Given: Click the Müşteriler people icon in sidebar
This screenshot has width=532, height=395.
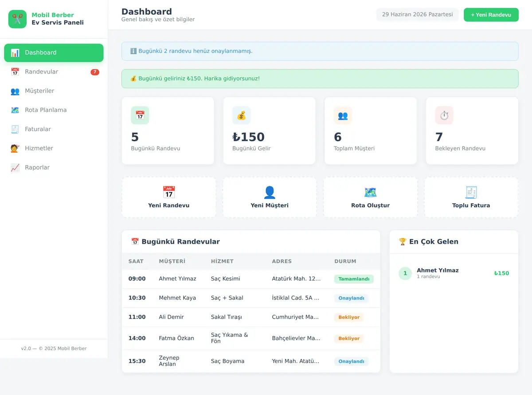Looking at the screenshot, I should click(x=15, y=91).
